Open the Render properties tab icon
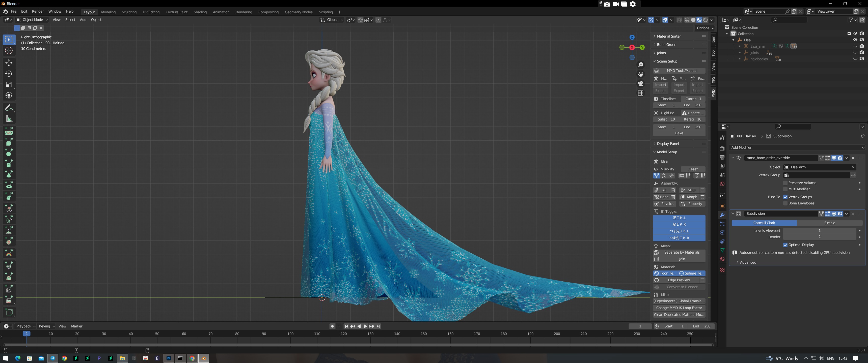868x363 pixels. (722, 148)
